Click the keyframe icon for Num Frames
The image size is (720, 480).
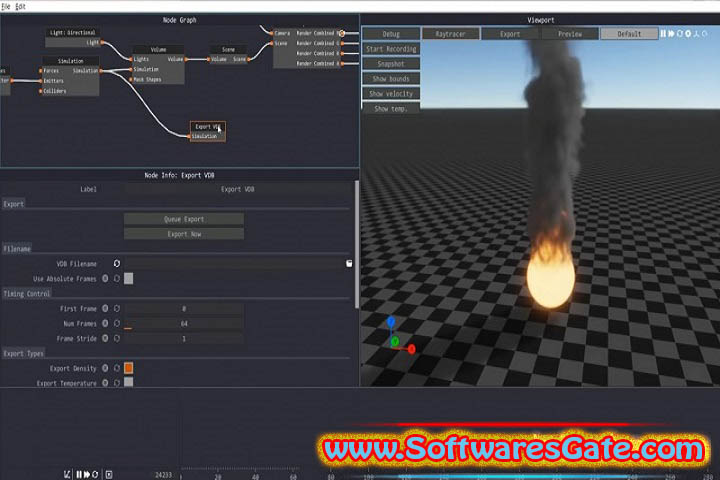point(105,323)
